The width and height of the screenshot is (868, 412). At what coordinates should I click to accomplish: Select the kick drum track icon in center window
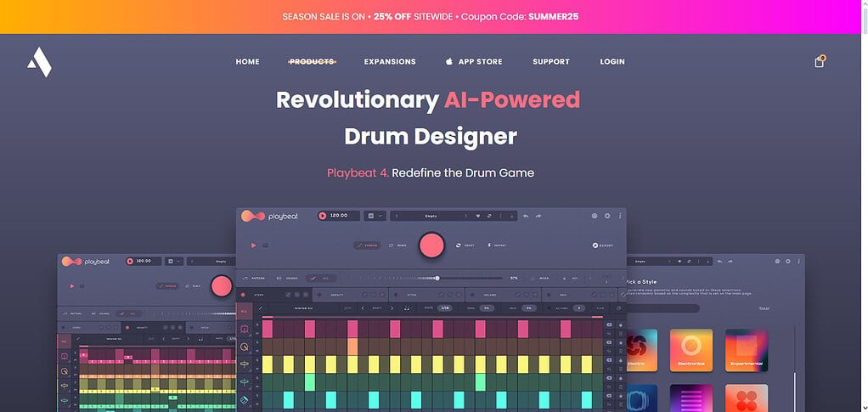click(244, 330)
